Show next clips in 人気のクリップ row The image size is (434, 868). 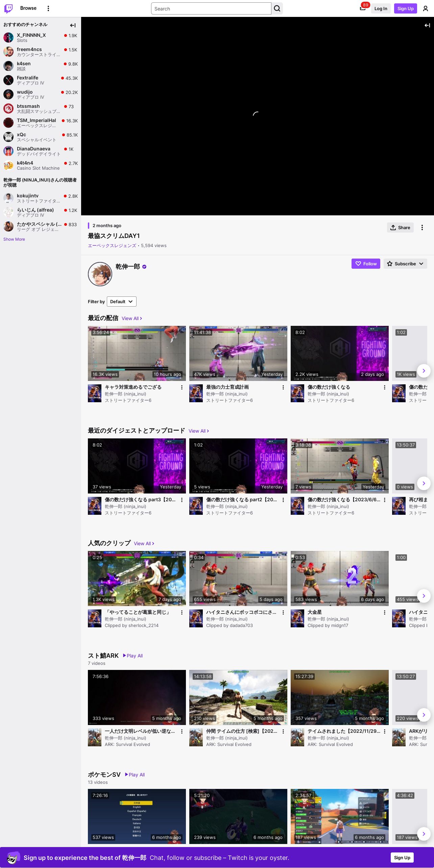(x=424, y=596)
